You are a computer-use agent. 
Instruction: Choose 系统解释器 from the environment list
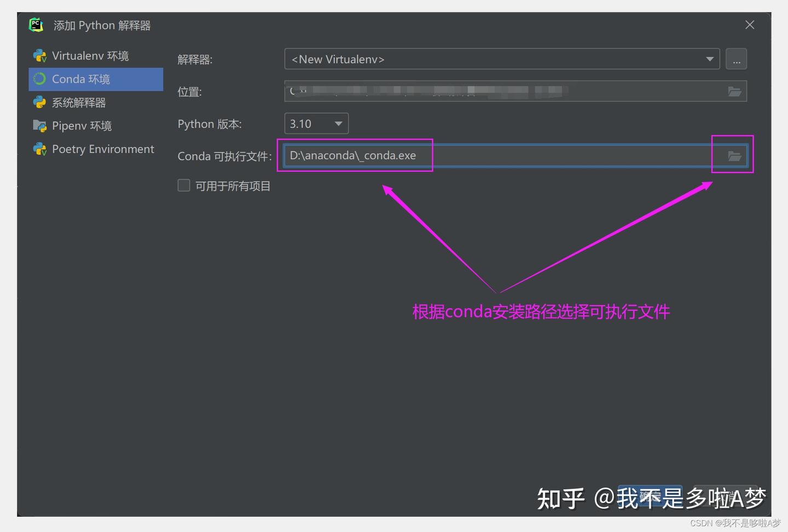(x=96, y=102)
